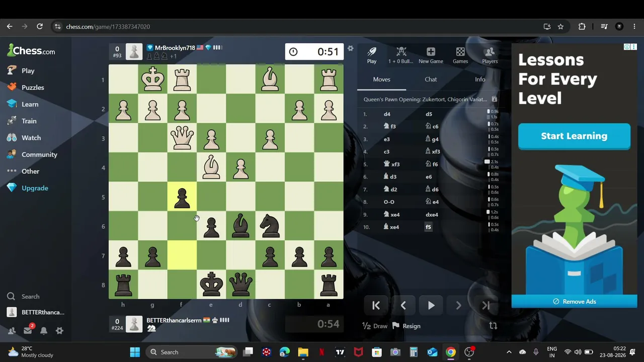The image size is (644, 362).
Task: Select move dxe4 in the move list
Action: coord(432,215)
